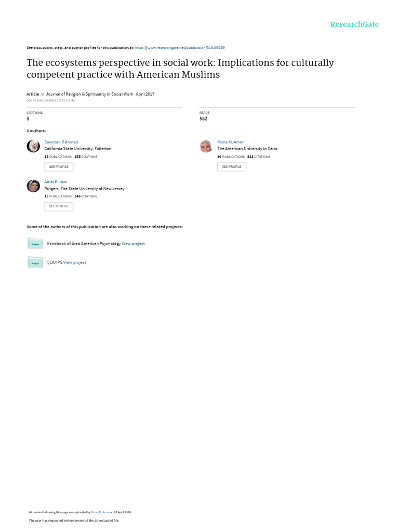
Task: Click the article title heading
Action: click(x=180, y=69)
